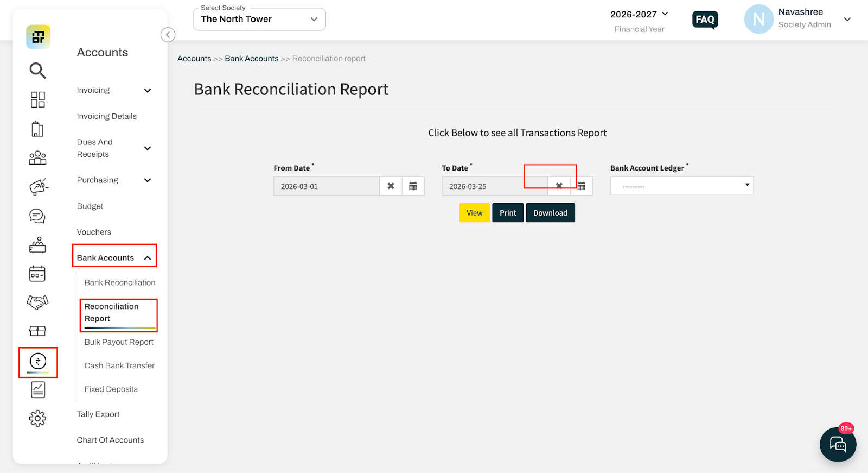The width and height of the screenshot is (868, 473).
Task: Click the To Date input field
Action: [495, 186]
